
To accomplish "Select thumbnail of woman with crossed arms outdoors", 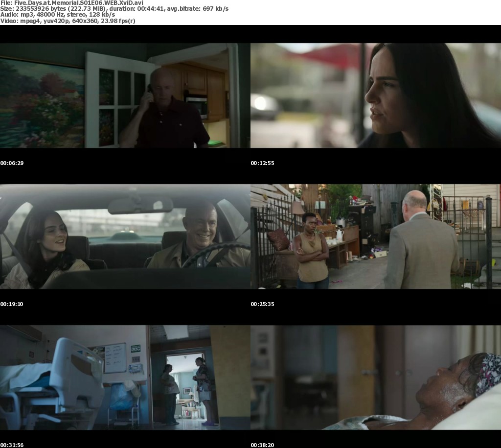I will pos(375,236).
